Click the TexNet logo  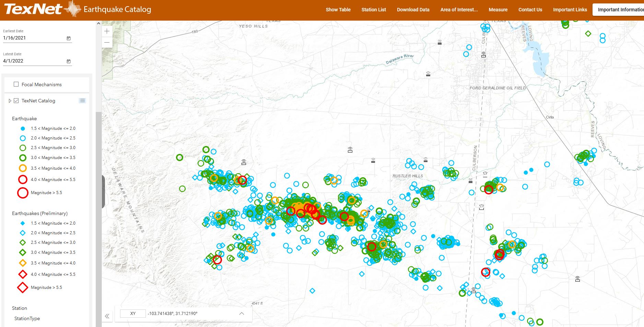tap(43, 9)
